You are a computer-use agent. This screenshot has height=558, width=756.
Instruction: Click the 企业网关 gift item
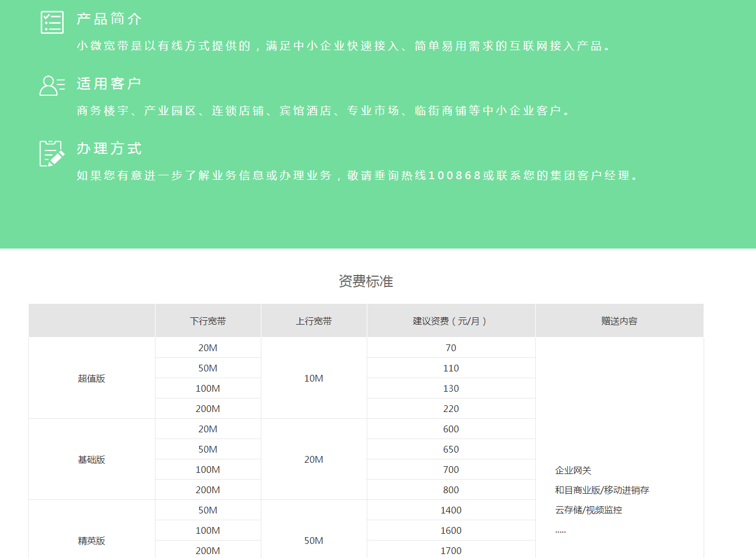[573, 471]
